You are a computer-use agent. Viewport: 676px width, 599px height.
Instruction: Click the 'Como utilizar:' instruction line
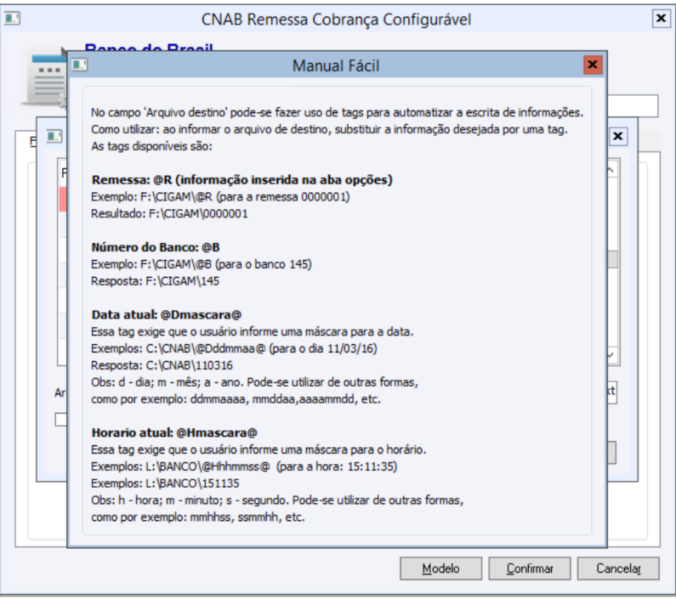pyautogui.click(x=329, y=129)
